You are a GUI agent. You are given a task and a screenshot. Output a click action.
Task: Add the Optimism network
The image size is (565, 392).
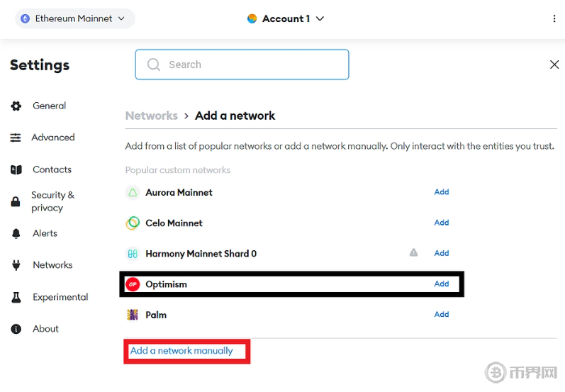coord(441,284)
